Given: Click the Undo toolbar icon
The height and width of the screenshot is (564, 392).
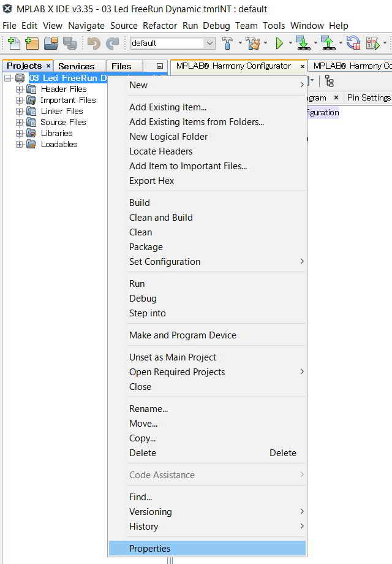Looking at the screenshot, I should pyautogui.click(x=93, y=44).
